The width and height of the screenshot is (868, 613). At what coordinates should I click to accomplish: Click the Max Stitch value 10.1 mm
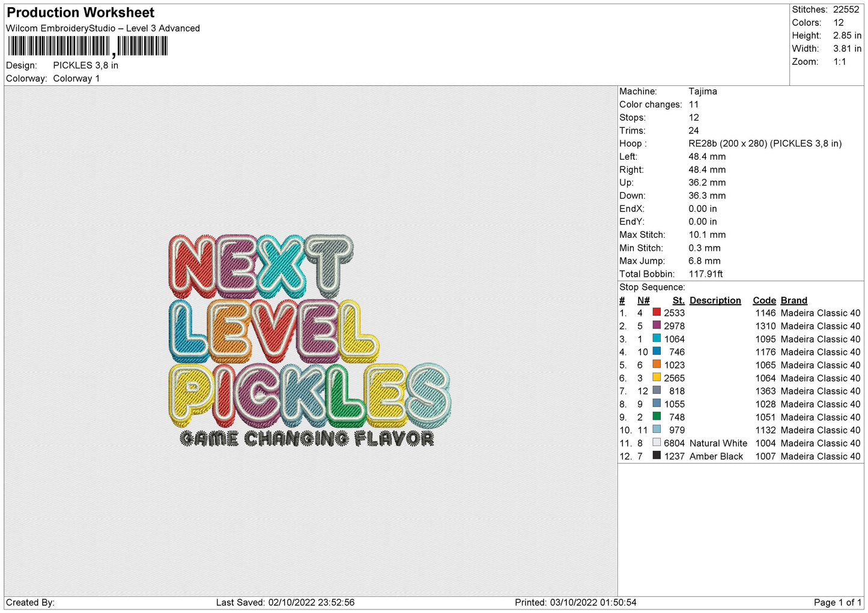pos(707,235)
